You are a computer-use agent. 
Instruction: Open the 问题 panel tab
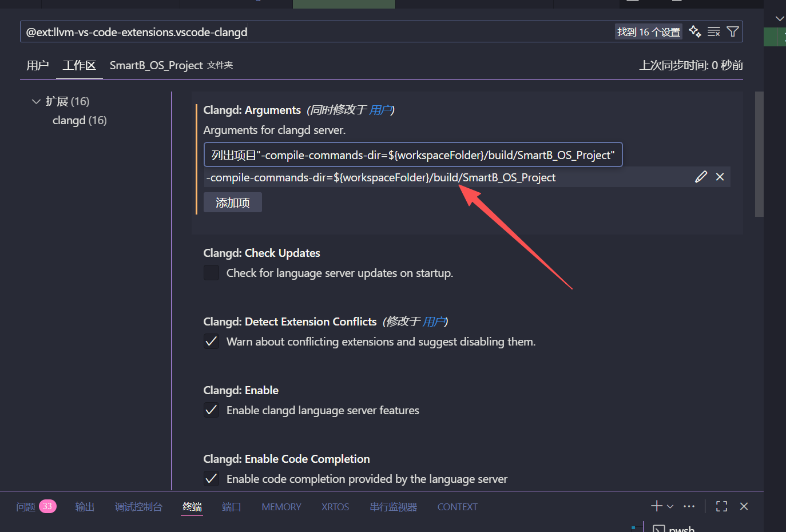click(x=26, y=507)
